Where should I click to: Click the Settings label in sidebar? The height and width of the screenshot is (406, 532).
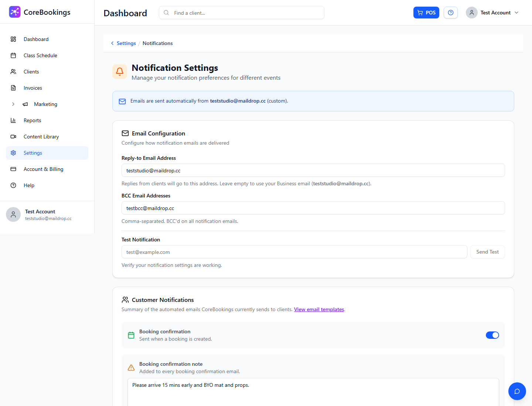[33, 153]
